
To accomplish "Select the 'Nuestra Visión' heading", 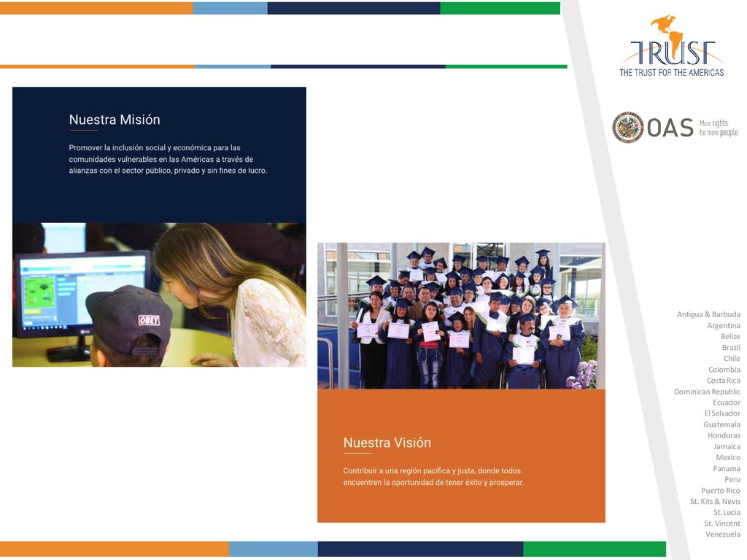I will (x=387, y=443).
